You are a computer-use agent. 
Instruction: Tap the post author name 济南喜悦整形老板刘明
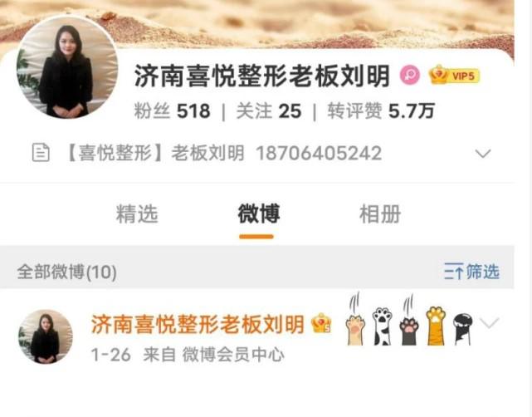(x=198, y=324)
